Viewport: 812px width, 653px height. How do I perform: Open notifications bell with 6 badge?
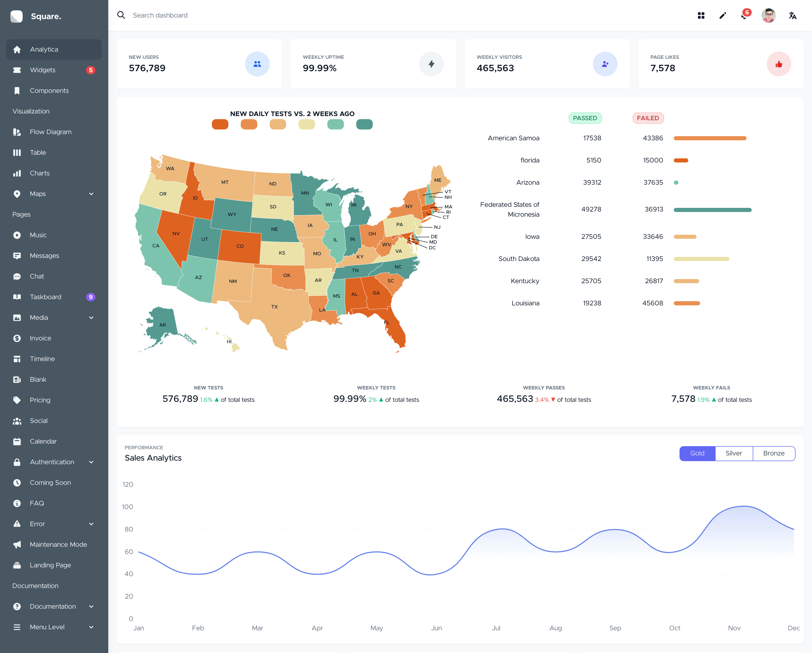744,15
